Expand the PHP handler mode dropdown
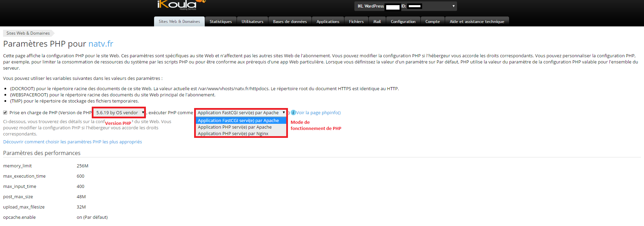This screenshot has height=226, width=644. coord(241,113)
